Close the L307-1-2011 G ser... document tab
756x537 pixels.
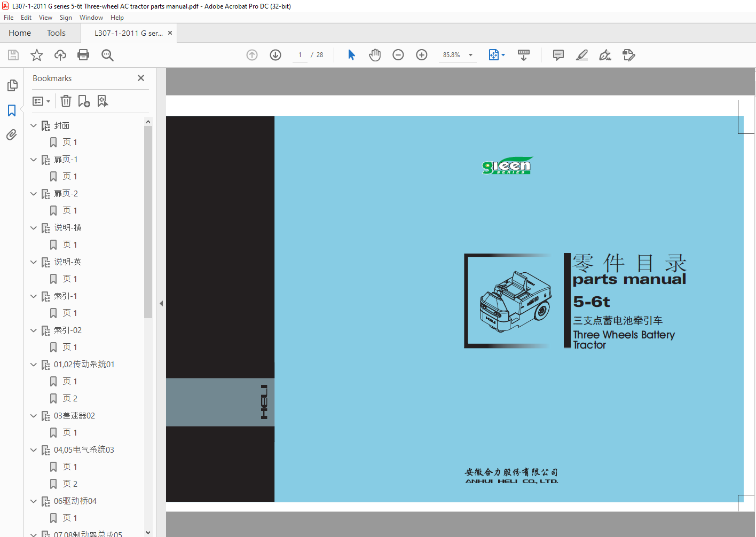click(170, 33)
